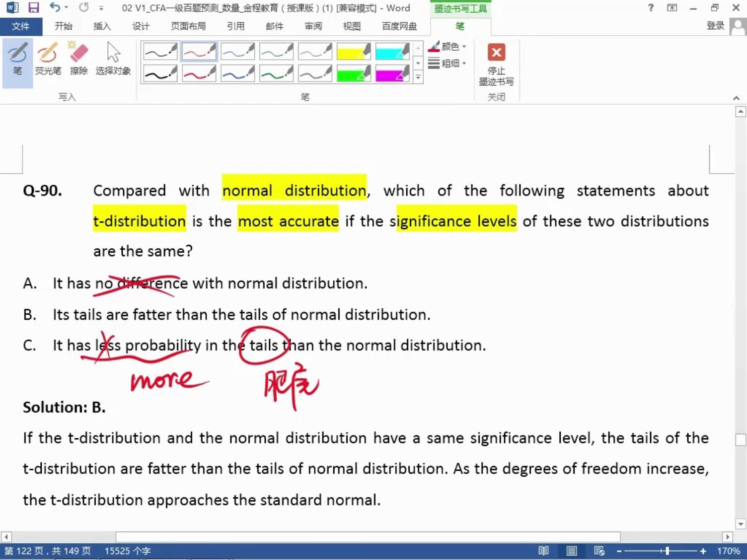
Task: Open the pen Color (颜色) dropdown
Action: [448, 47]
